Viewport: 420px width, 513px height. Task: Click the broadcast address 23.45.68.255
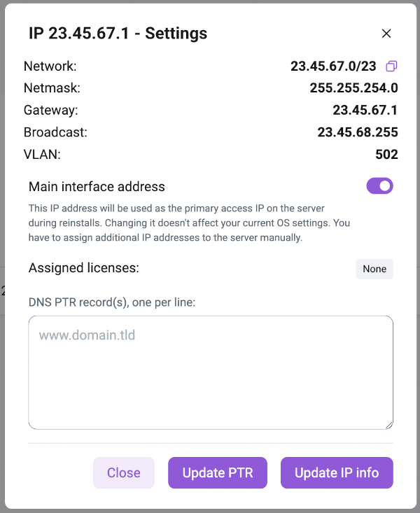point(357,132)
